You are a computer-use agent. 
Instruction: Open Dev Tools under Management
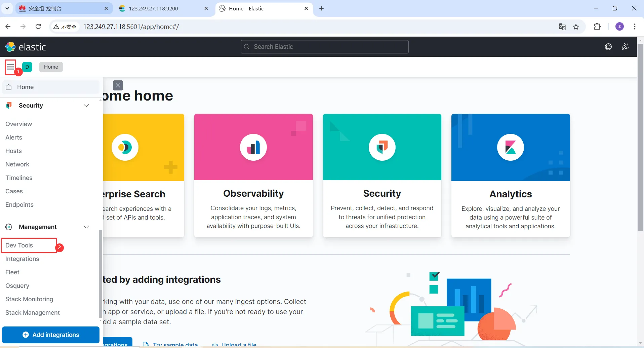(19, 245)
